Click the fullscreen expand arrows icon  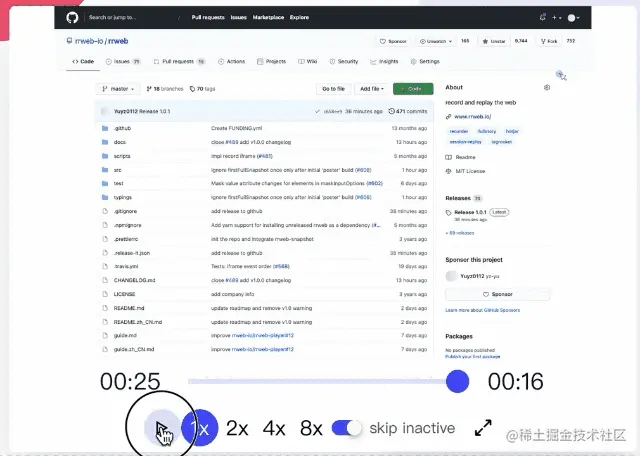coord(483,428)
